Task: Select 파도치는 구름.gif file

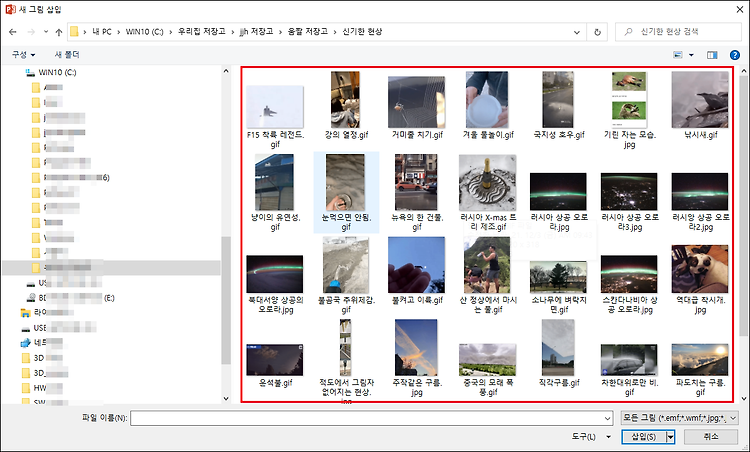Action: pos(700,370)
